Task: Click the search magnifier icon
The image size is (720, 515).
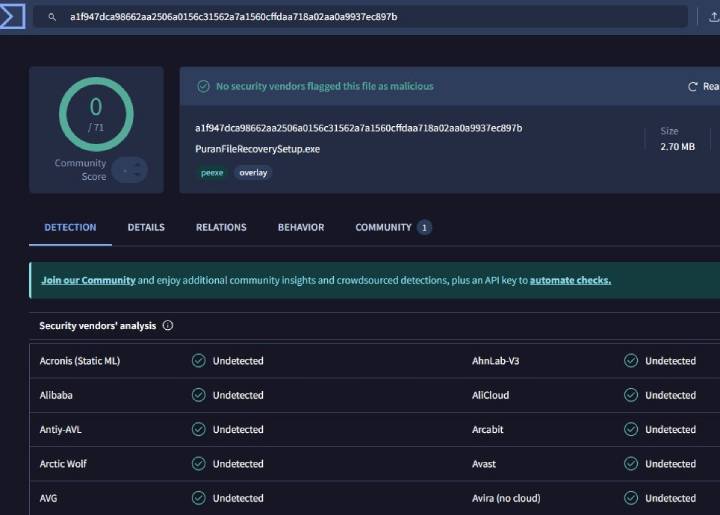Action: [51, 17]
